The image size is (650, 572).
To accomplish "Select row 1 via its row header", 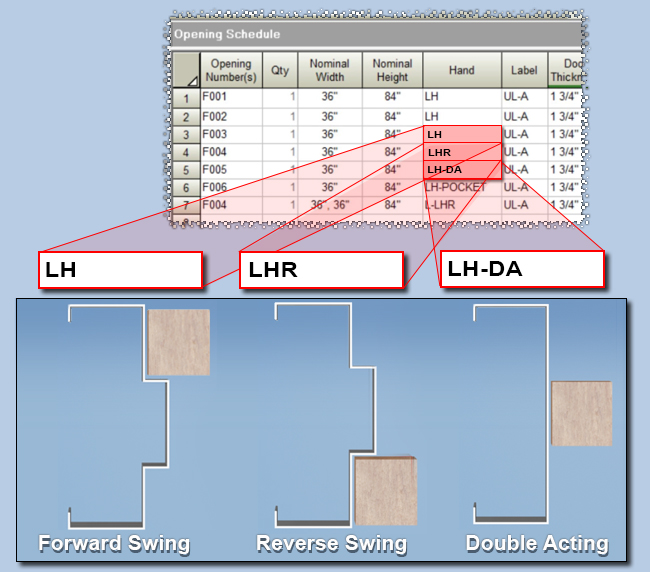I will click(184, 98).
